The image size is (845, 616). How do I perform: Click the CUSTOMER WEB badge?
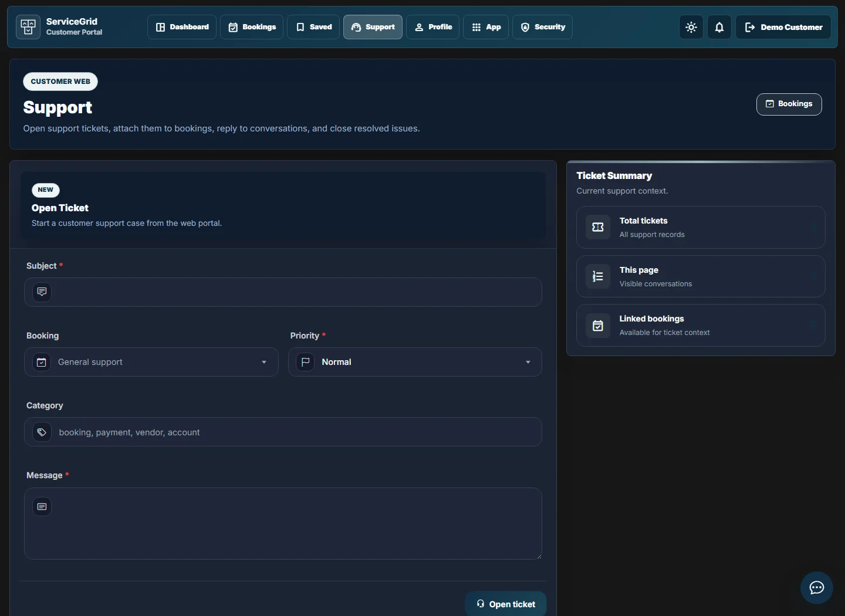coord(60,82)
